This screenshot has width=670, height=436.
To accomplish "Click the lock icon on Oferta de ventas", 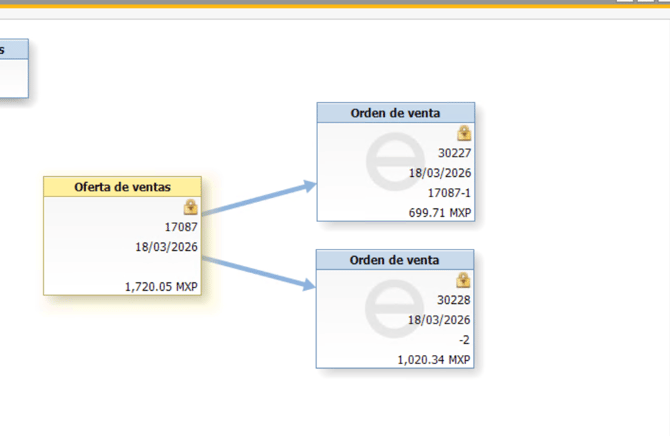I will [190, 207].
